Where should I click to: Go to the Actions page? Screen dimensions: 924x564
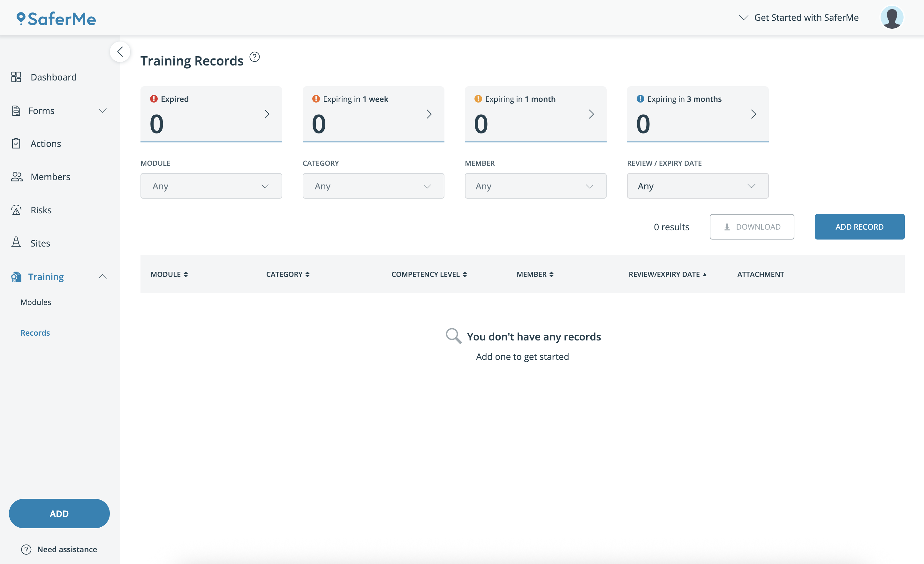[x=45, y=144]
